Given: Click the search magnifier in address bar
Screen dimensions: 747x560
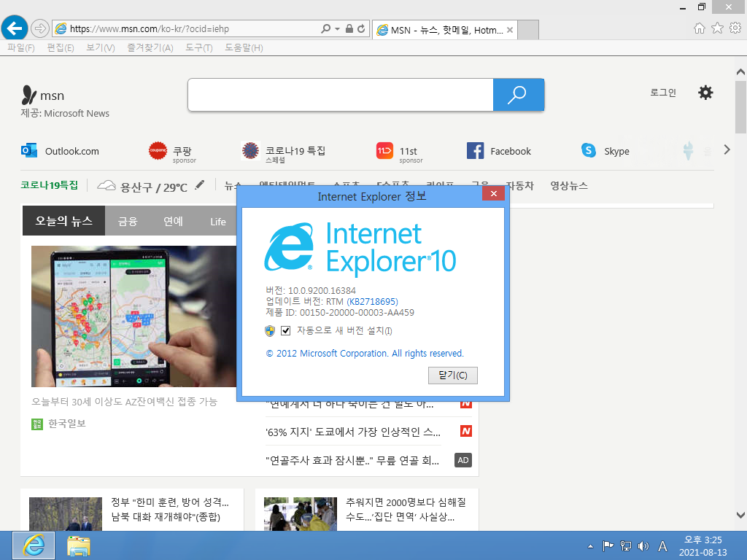Looking at the screenshot, I should click(x=326, y=28).
